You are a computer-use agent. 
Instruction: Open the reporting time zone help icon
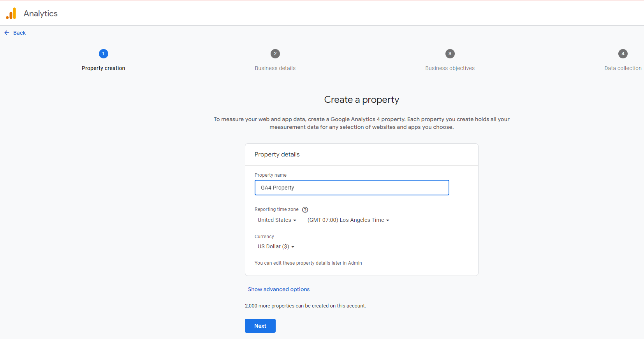click(305, 210)
